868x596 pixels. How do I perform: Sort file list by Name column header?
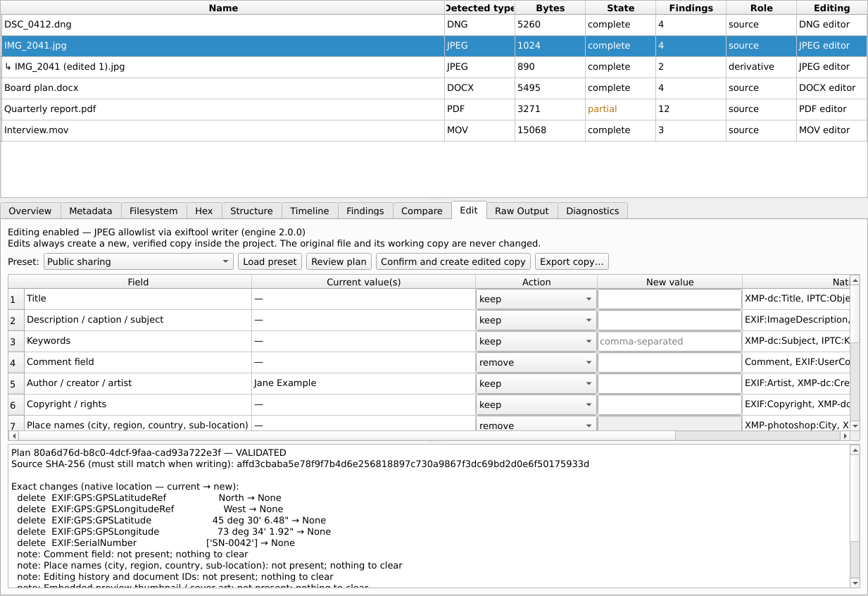click(223, 8)
